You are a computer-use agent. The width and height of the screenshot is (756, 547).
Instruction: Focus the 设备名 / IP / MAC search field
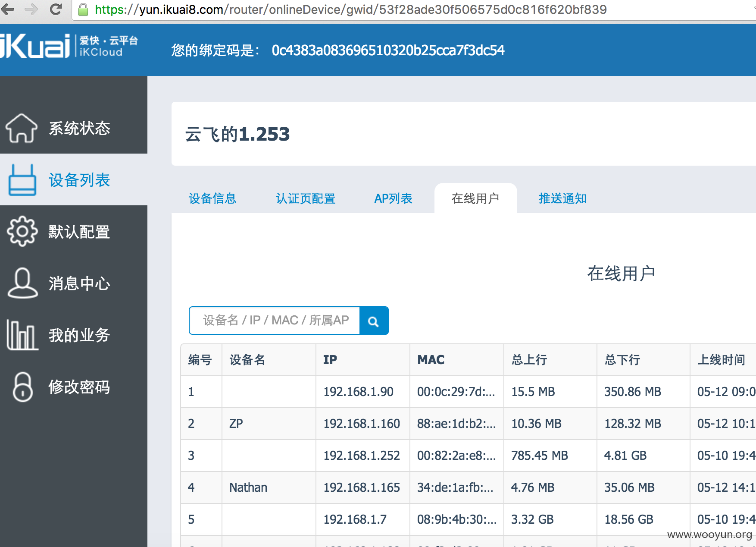click(x=275, y=321)
